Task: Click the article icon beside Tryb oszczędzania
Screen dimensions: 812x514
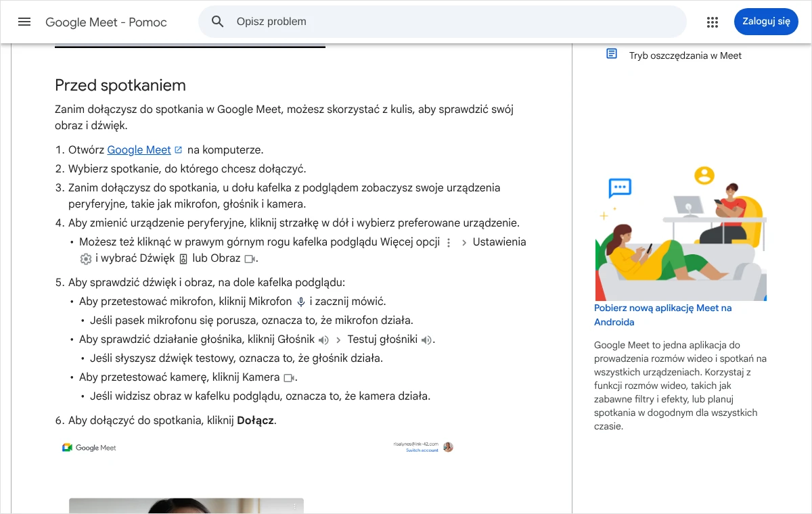Action: click(x=612, y=53)
